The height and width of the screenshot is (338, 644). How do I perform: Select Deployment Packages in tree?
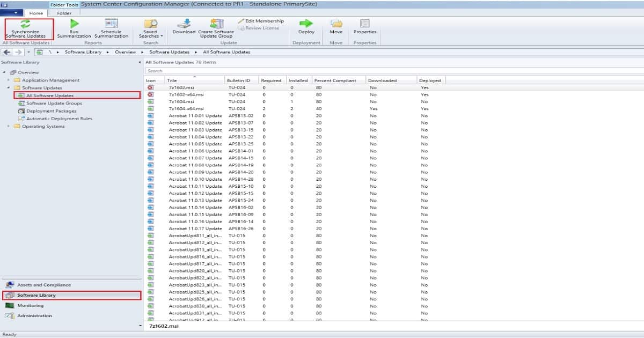point(52,111)
